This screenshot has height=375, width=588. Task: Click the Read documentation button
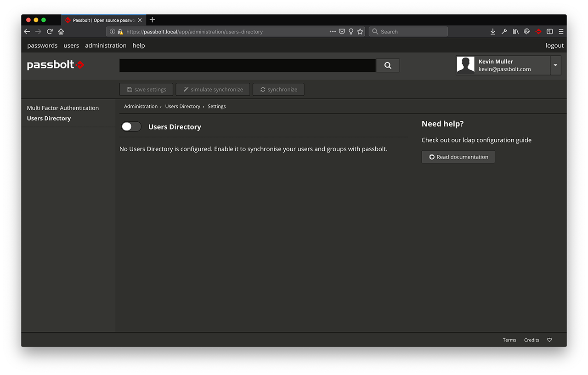(x=458, y=157)
